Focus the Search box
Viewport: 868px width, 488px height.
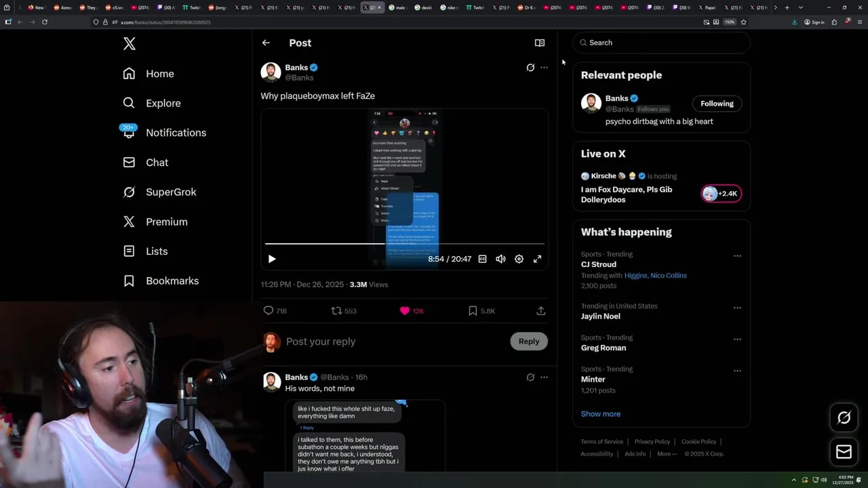[662, 43]
